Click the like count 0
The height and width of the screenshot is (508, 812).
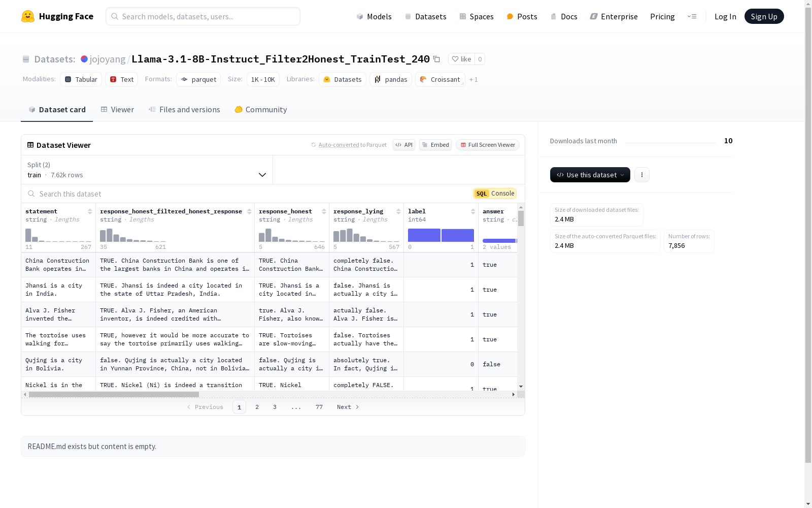coord(480,59)
